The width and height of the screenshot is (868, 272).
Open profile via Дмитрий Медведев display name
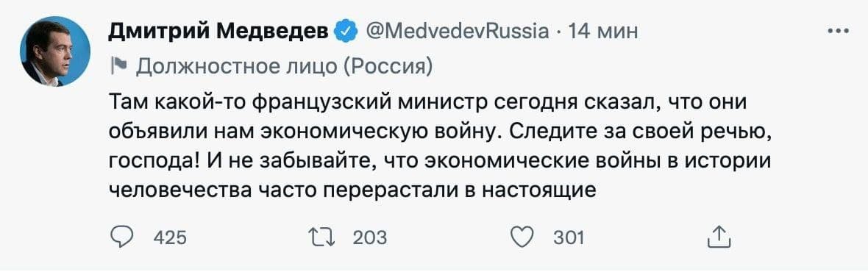tap(219, 32)
